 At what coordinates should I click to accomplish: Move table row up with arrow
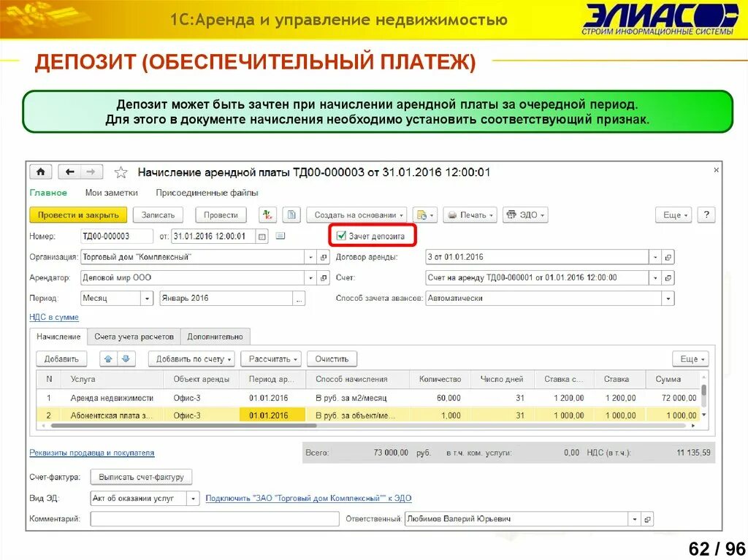(108, 358)
